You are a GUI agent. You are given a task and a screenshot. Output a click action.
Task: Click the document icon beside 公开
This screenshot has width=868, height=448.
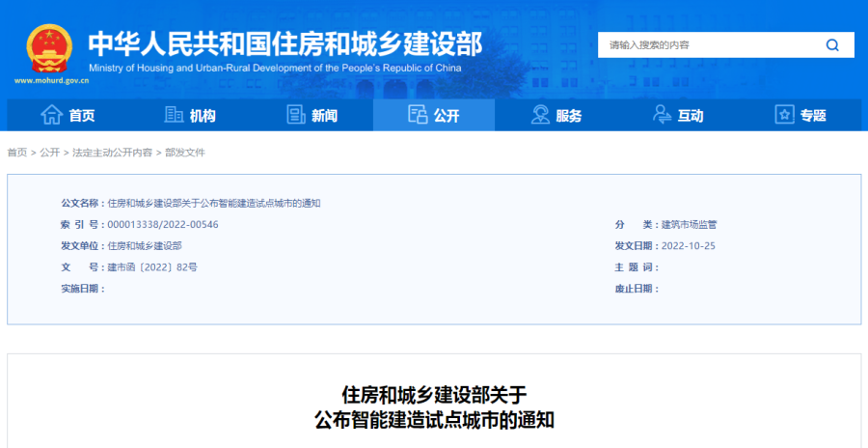click(x=418, y=115)
